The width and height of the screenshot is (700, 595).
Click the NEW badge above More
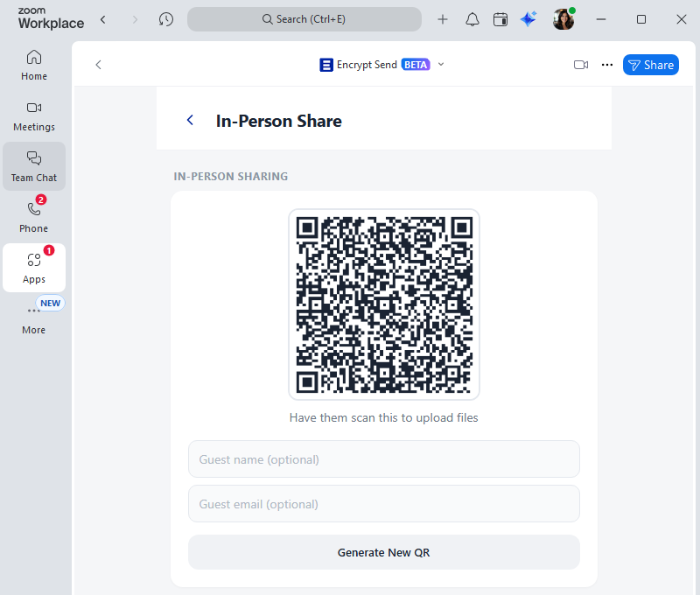coord(51,303)
